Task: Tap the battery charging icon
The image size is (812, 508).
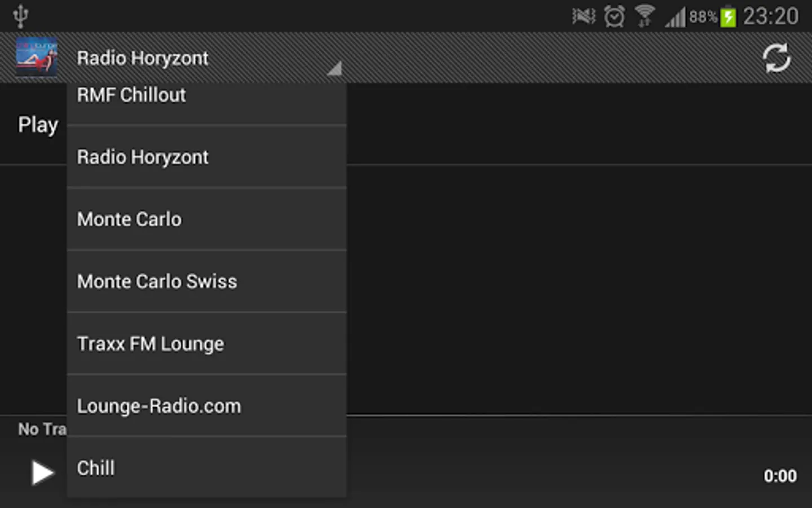Action: pyautogui.click(x=728, y=16)
